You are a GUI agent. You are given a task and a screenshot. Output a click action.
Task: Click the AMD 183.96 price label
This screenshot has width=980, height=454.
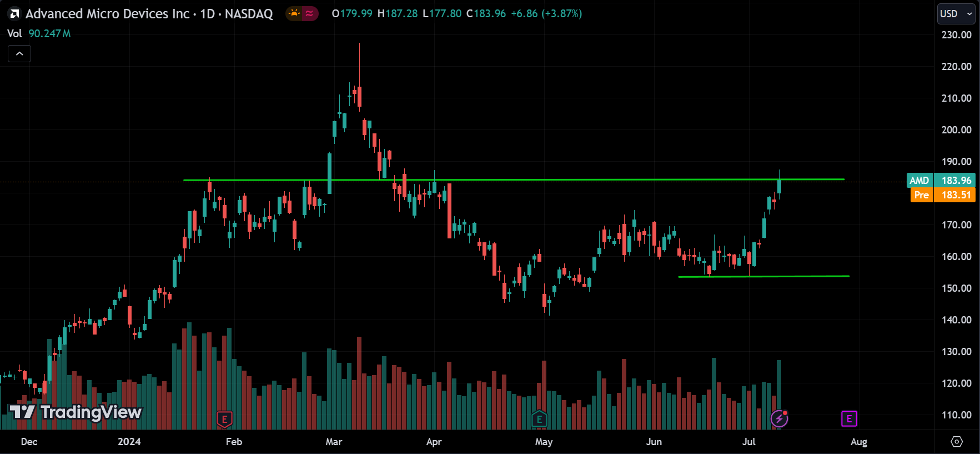[941, 180]
